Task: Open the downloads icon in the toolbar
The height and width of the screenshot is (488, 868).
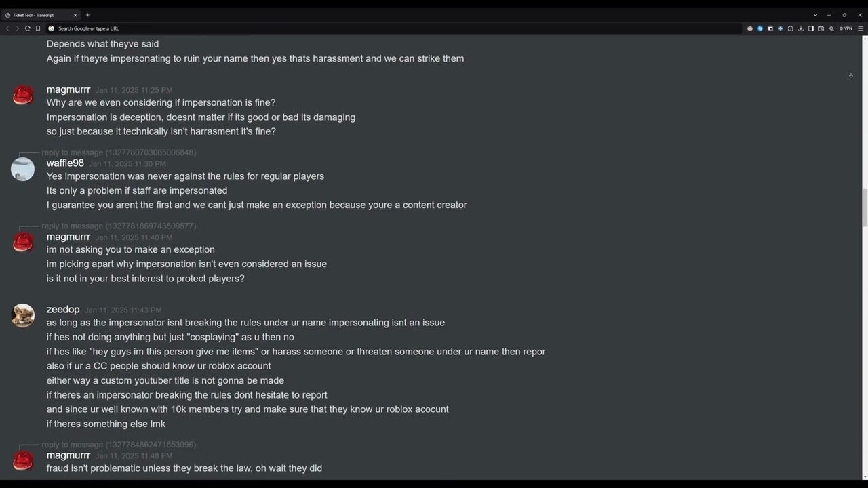Action: 801,28
